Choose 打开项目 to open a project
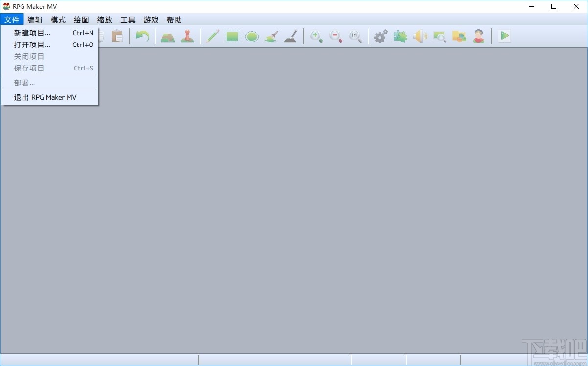The image size is (588, 366). click(x=32, y=45)
